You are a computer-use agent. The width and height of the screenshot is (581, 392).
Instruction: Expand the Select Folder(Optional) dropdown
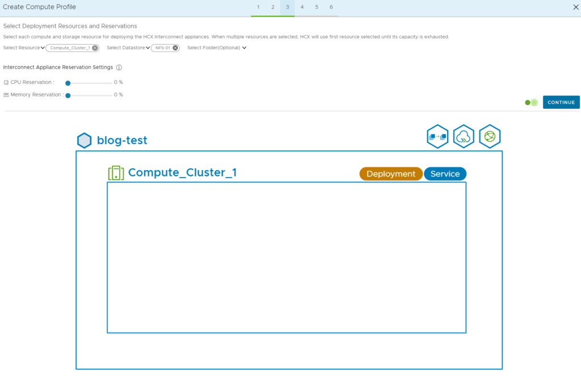pyautogui.click(x=217, y=48)
